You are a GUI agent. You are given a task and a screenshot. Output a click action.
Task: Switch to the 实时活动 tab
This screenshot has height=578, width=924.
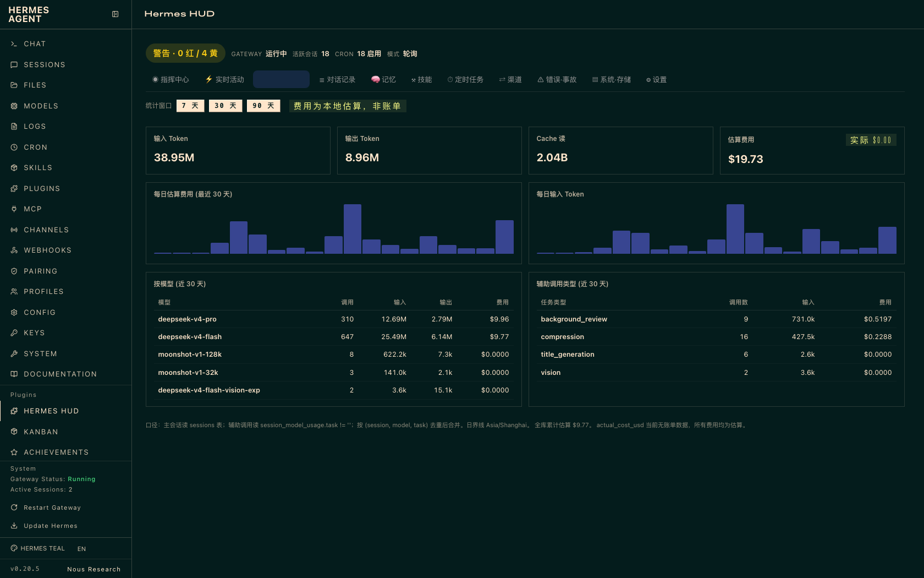point(224,80)
